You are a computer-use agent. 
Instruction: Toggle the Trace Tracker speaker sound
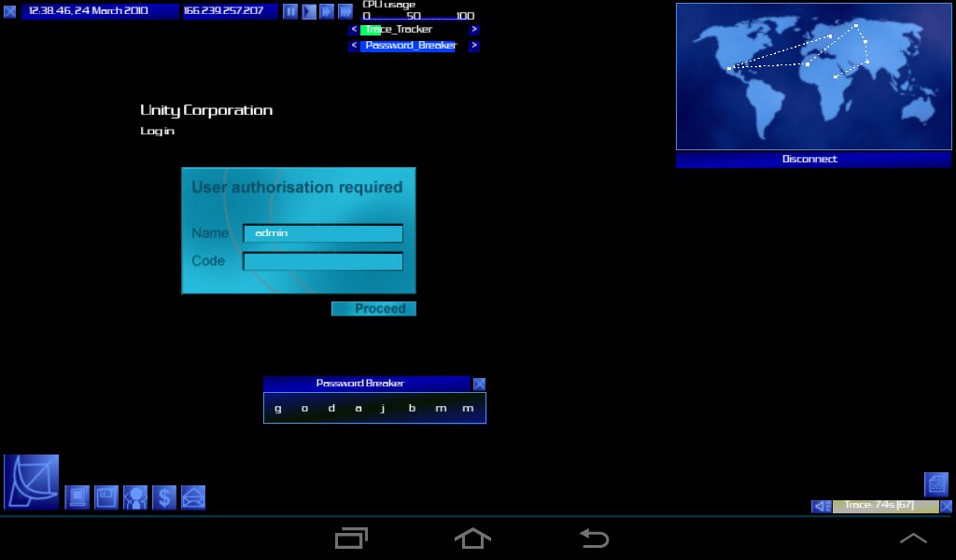(822, 507)
